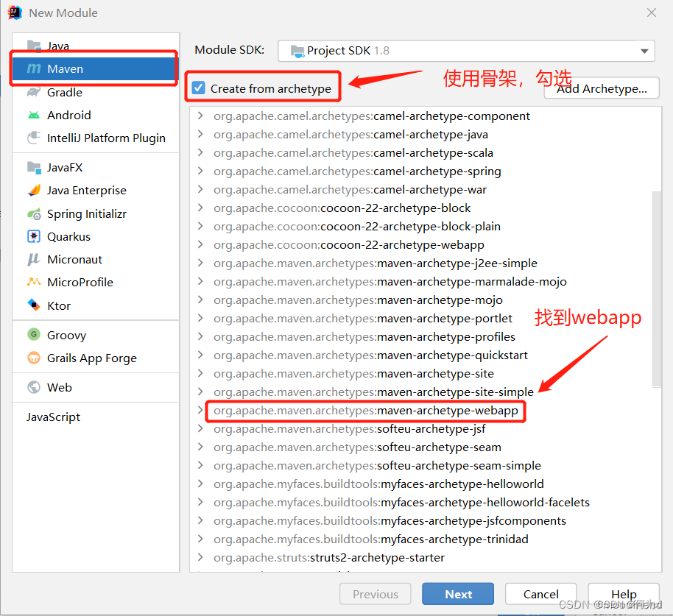Screen dimensions: 673x616
Task: Click the Project SDK folder icon
Action: [x=297, y=51]
